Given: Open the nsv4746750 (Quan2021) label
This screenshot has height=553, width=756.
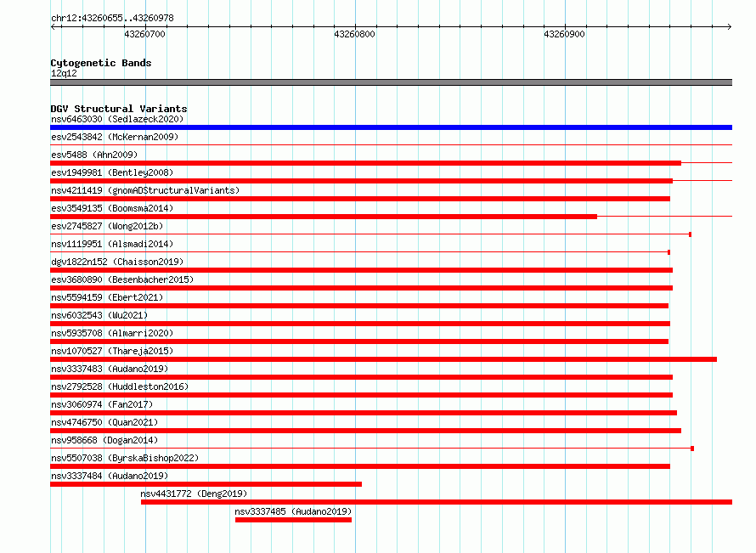Looking at the screenshot, I should (x=104, y=422).
